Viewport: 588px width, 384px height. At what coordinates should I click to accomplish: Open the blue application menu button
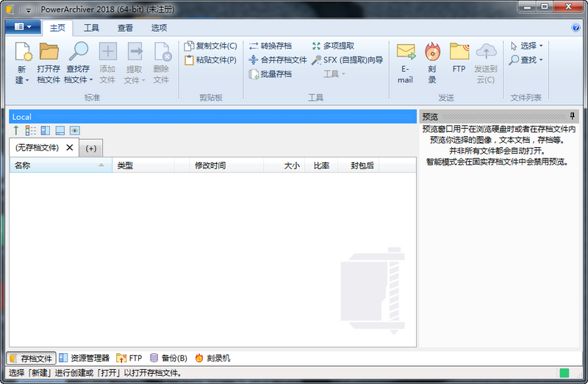click(x=23, y=27)
